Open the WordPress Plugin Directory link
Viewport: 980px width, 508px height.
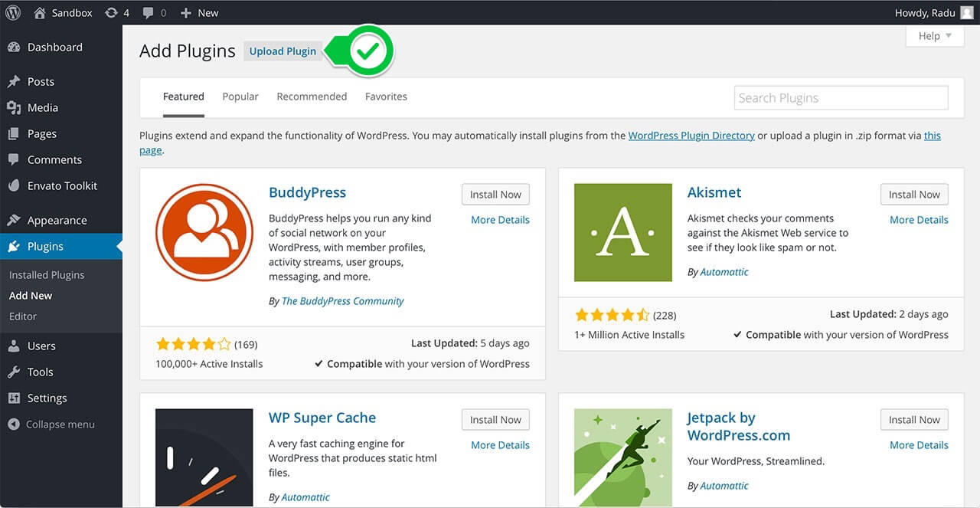pos(691,136)
